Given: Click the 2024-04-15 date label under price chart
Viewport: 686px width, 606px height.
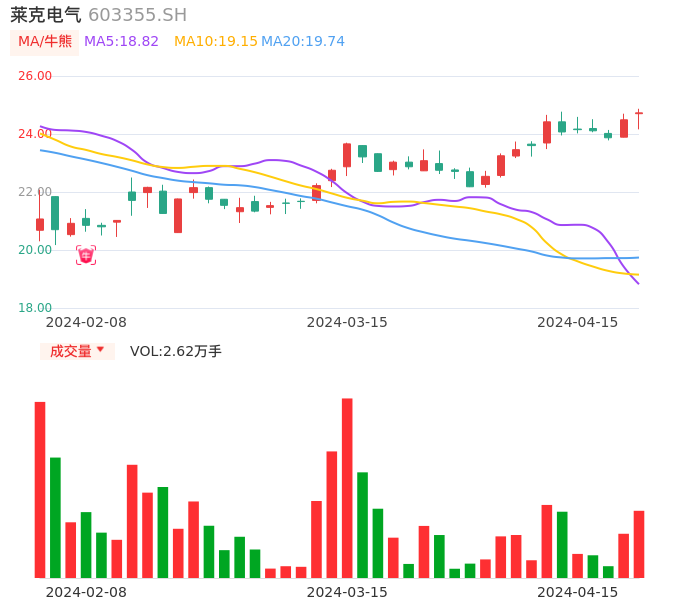Looking at the screenshot, I should (578, 322).
